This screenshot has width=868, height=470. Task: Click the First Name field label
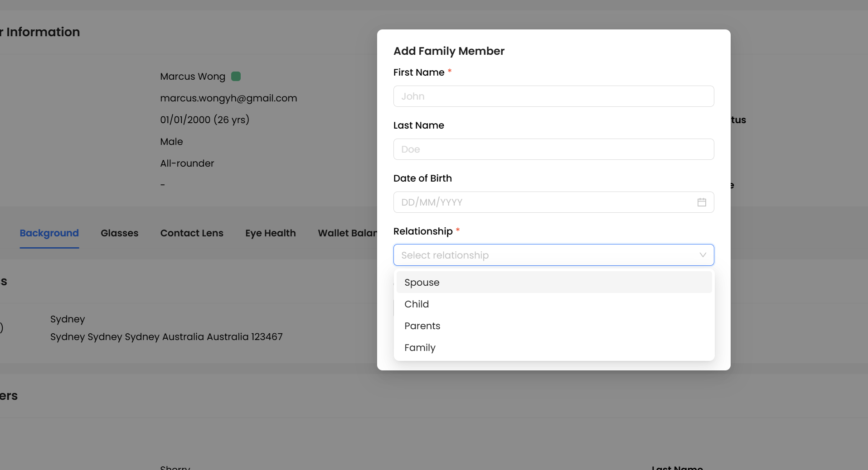pos(419,72)
